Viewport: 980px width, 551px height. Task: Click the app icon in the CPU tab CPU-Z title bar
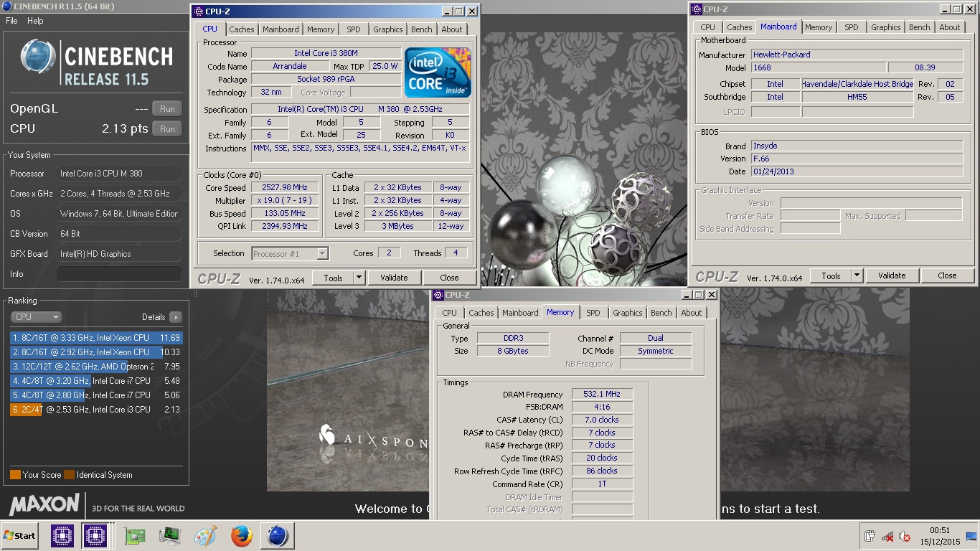pos(199,11)
